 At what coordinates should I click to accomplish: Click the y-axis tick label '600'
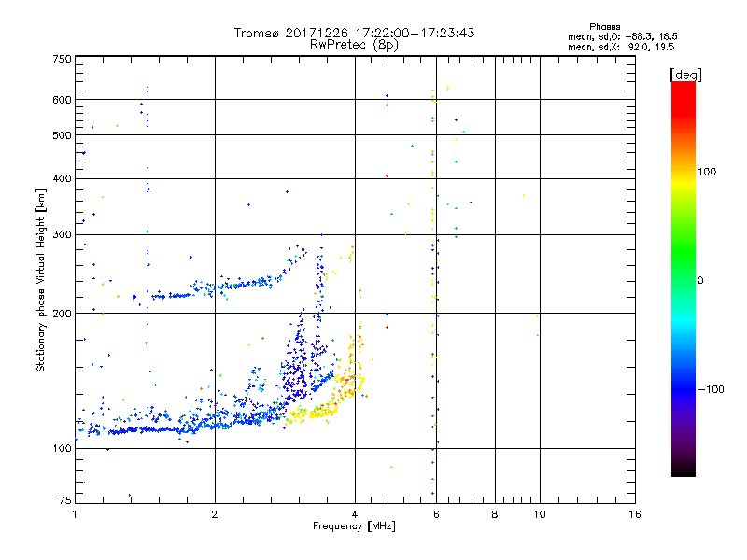click(62, 100)
